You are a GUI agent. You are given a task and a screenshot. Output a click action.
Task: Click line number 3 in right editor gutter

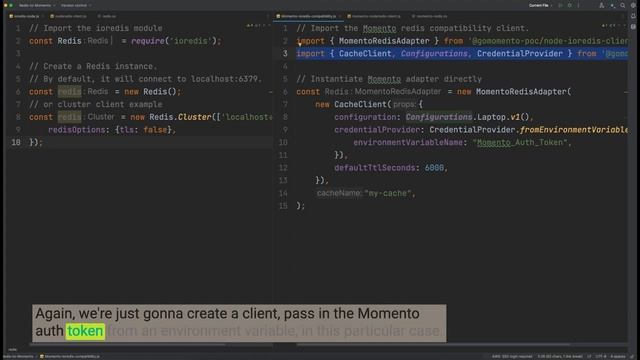point(285,53)
